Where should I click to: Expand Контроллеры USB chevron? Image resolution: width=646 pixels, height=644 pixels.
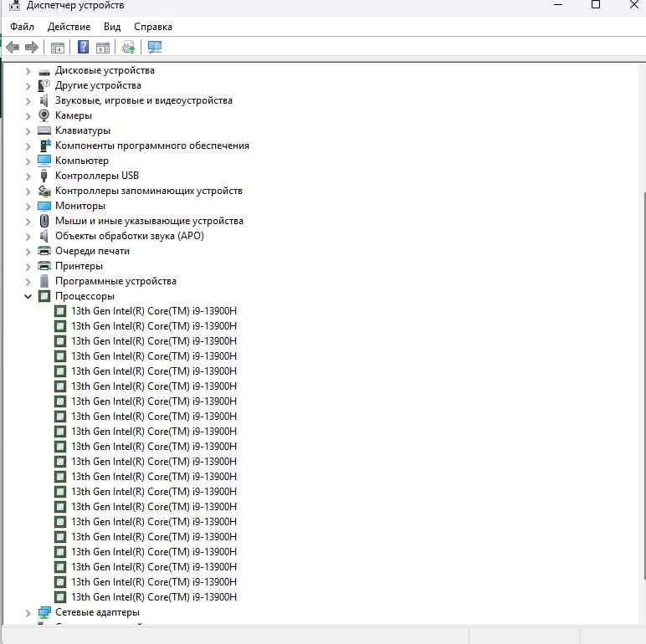[28, 176]
